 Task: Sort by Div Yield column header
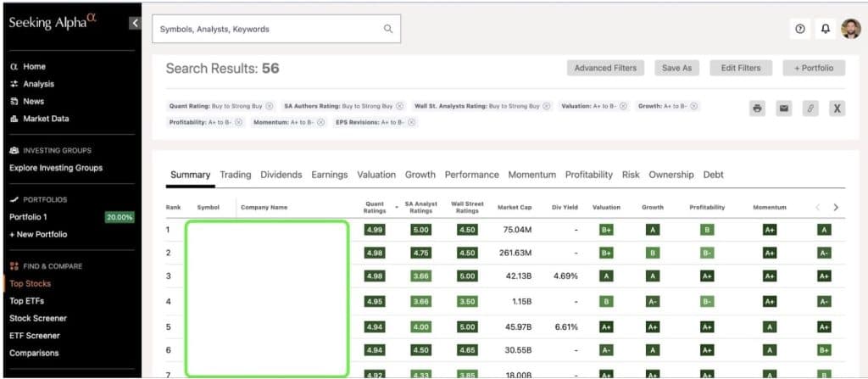coord(565,207)
